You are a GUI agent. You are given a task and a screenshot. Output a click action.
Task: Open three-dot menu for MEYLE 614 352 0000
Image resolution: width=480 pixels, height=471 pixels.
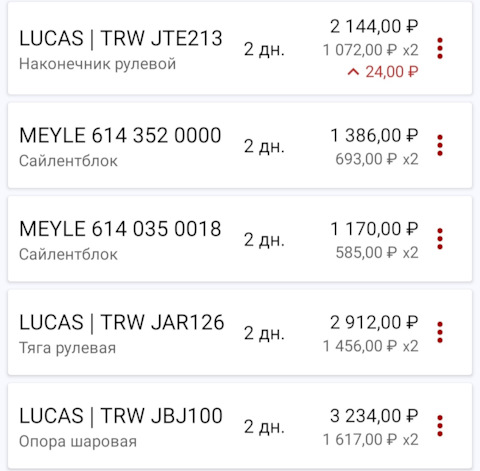[x=440, y=145]
